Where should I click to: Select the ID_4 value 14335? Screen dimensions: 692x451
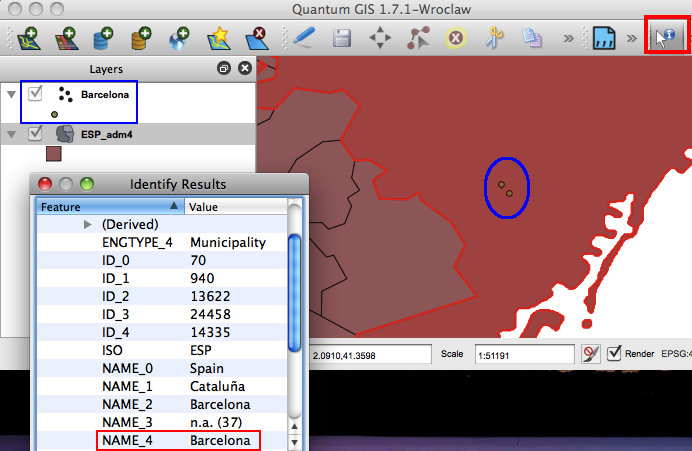point(210,332)
